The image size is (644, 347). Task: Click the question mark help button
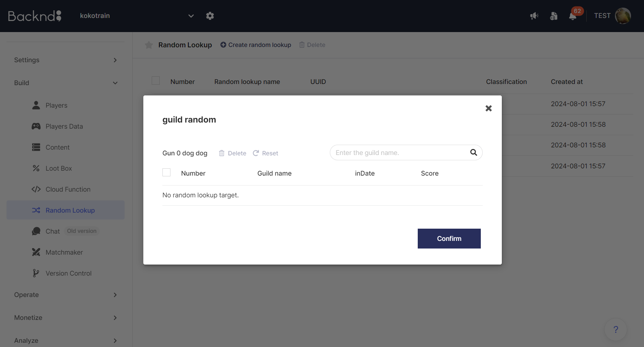[x=615, y=329]
